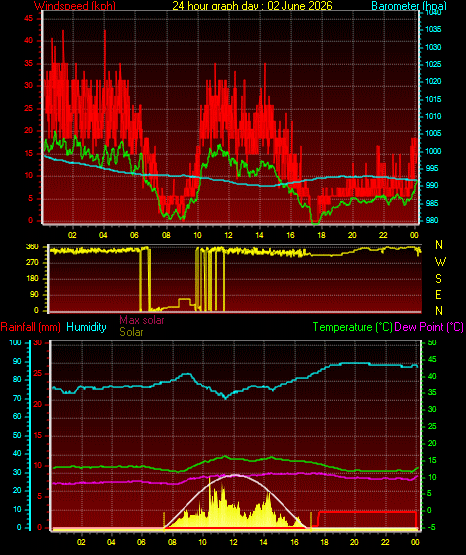Click the '45' windspeed axis value

[x=29, y=18]
